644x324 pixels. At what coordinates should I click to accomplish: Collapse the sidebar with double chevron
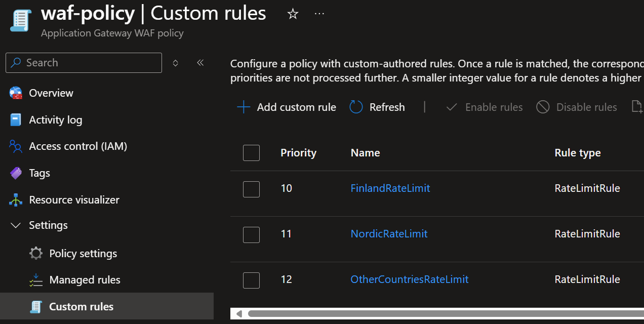pos(200,63)
